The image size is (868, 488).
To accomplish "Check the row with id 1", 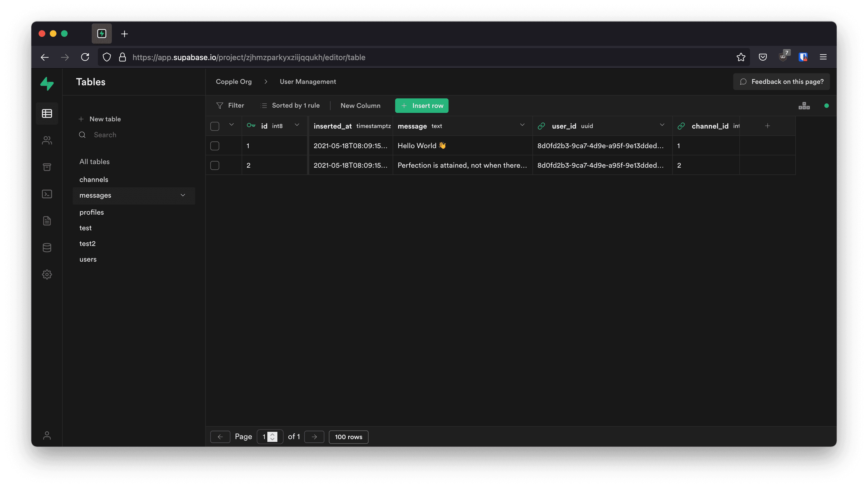I will 215,146.
